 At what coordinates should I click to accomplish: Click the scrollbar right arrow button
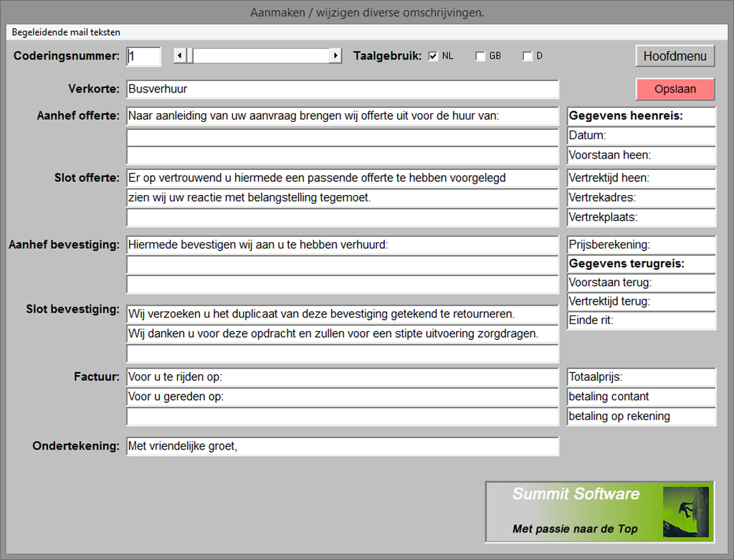point(335,56)
